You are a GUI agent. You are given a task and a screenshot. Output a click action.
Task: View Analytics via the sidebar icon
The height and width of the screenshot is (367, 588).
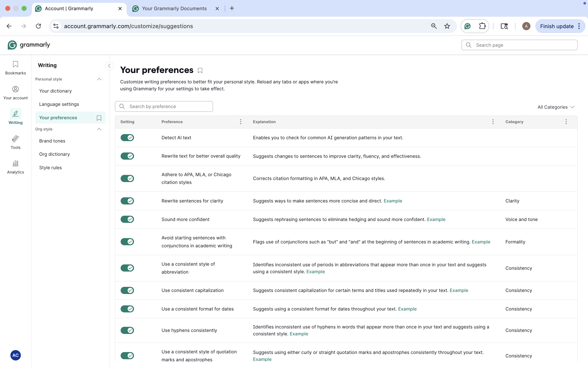(x=15, y=167)
